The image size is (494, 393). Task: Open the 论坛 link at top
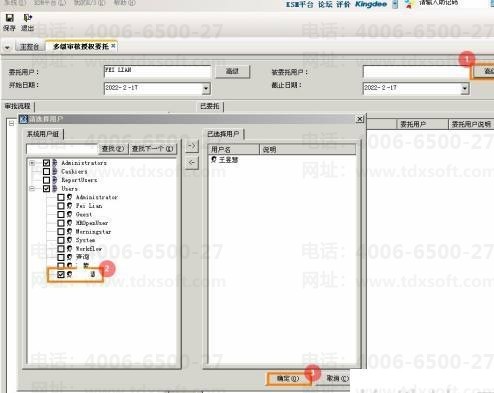click(325, 4)
